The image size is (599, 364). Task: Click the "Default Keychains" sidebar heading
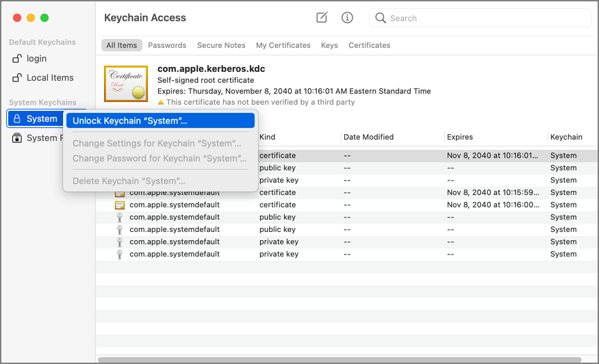42,42
